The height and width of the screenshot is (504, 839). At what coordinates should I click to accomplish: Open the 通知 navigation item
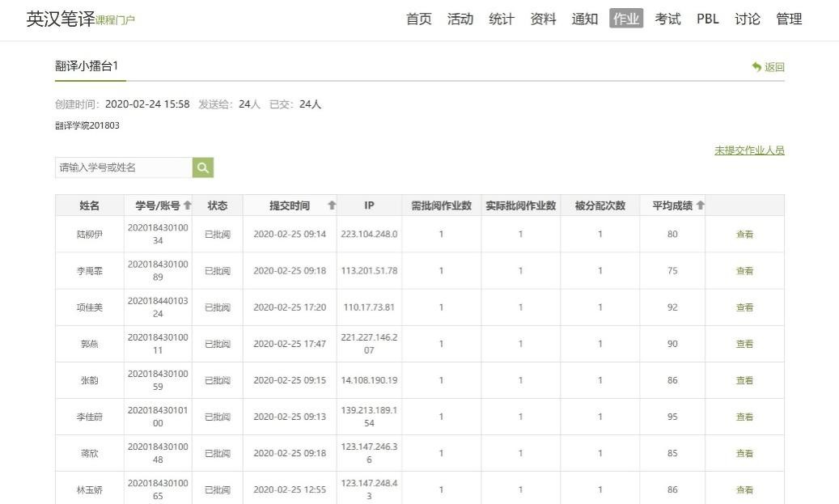(584, 19)
